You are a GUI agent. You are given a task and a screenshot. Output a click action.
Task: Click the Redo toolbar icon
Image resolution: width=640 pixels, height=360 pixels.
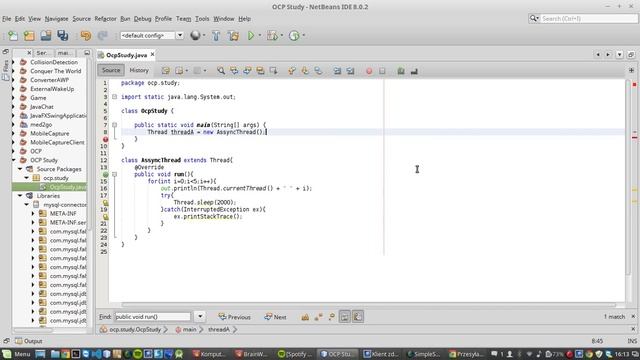pos(102,36)
